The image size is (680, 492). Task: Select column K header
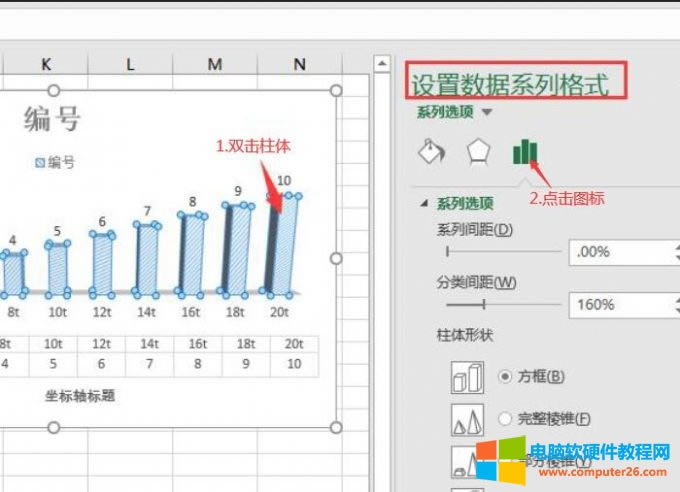tap(46, 64)
